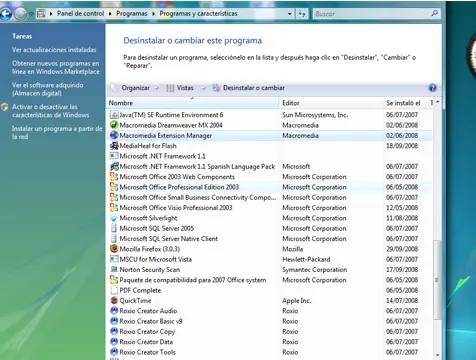Open Ver el software adquirido link
The height and width of the screenshot is (360, 476).
[48, 89]
